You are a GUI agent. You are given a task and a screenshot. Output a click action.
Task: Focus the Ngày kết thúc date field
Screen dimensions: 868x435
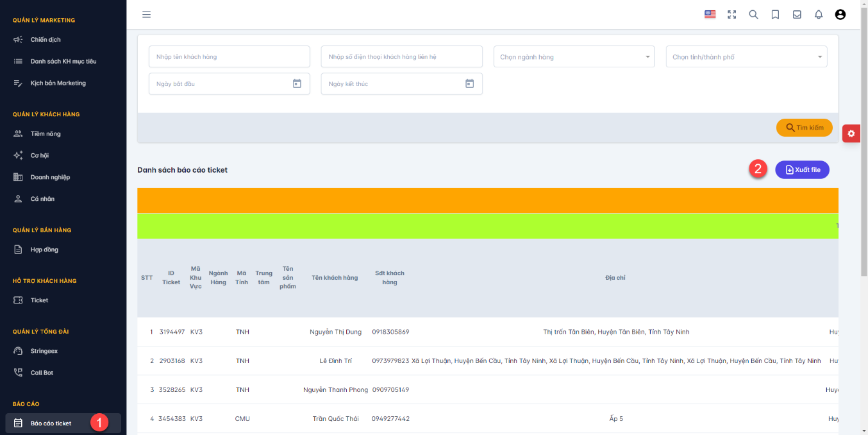pos(402,83)
